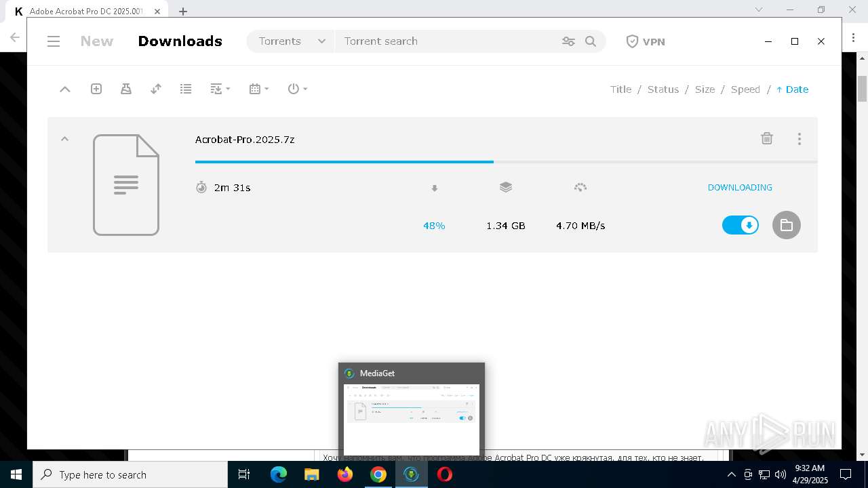Open the download-order dropdown in toolbar
868x488 pixels.
click(x=220, y=89)
